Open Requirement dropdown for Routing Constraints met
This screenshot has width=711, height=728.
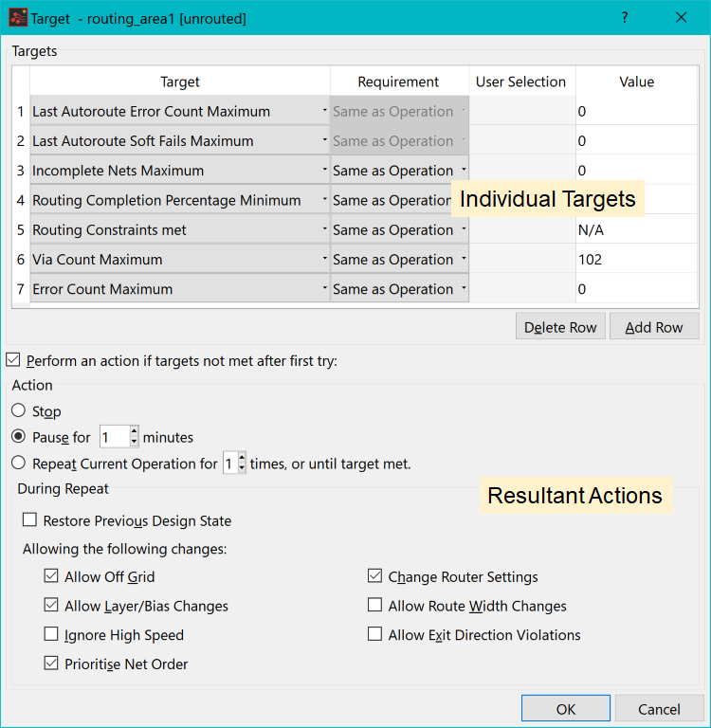click(399, 229)
